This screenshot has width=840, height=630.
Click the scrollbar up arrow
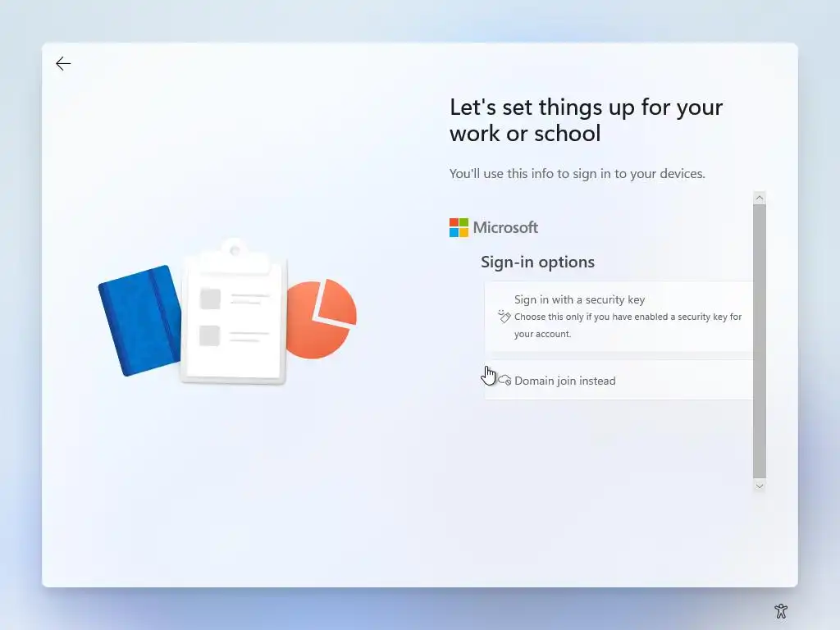pyautogui.click(x=759, y=198)
